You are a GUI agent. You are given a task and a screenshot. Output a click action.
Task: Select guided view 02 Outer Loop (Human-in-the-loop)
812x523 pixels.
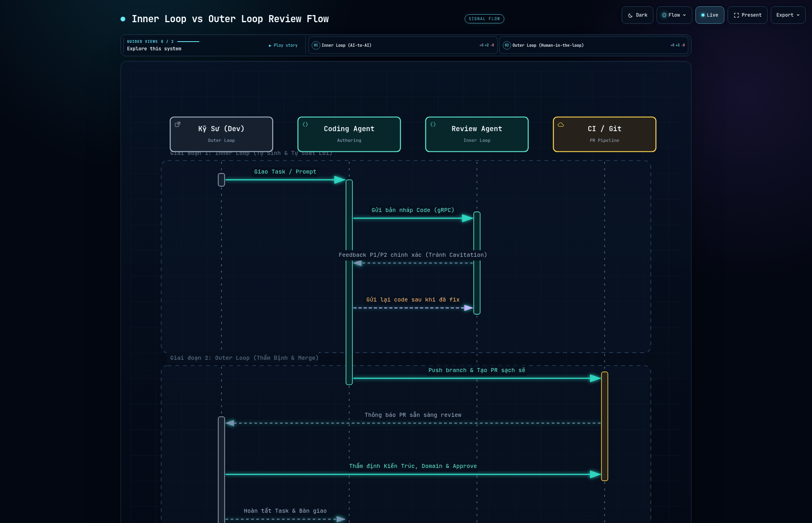[x=594, y=45]
